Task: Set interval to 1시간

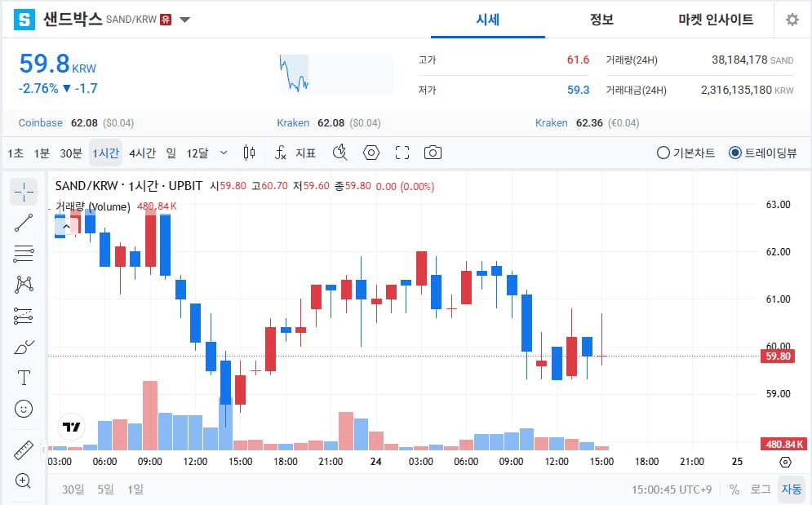Action: tap(105, 153)
